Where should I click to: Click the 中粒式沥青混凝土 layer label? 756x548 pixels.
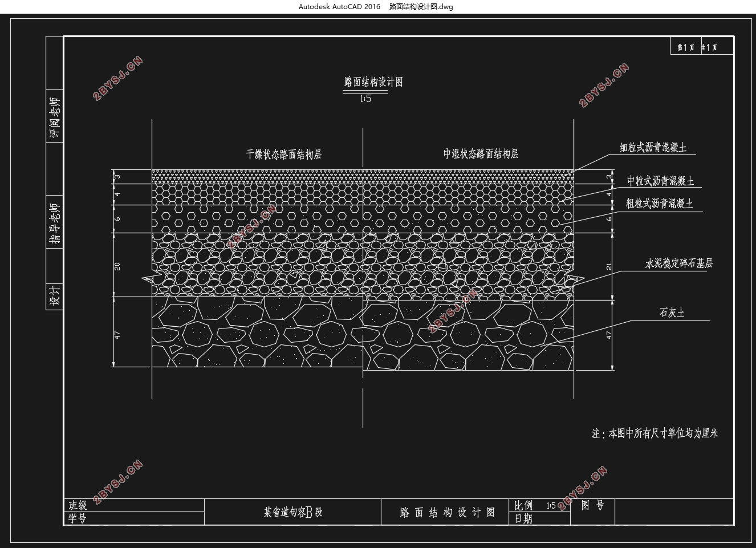(661, 181)
